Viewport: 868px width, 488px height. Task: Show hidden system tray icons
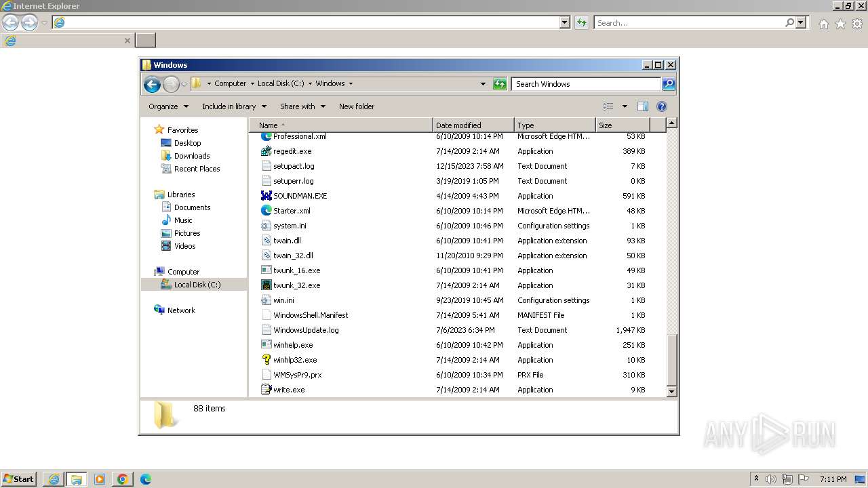pyautogui.click(x=756, y=479)
